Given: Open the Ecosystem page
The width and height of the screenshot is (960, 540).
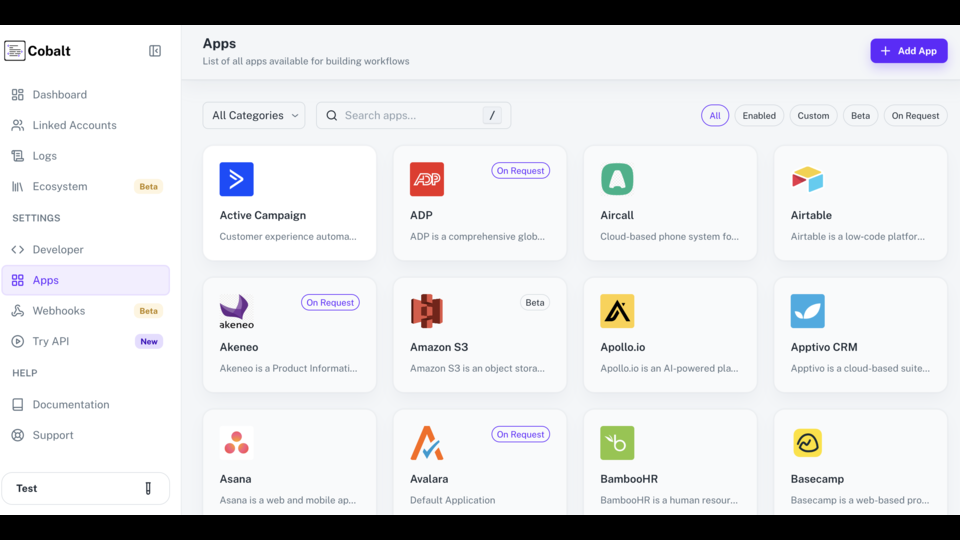Looking at the screenshot, I should click(x=86, y=186).
